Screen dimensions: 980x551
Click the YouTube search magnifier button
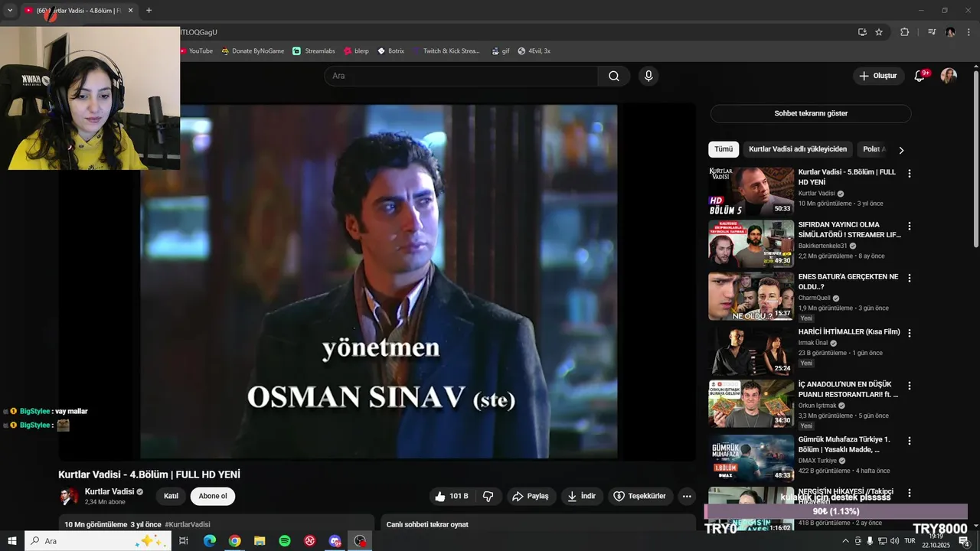click(x=614, y=76)
